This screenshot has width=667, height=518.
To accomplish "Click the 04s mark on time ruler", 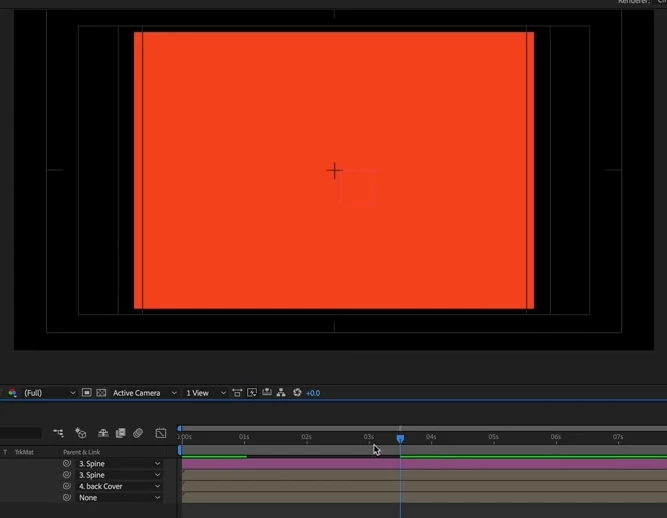I will [431, 437].
